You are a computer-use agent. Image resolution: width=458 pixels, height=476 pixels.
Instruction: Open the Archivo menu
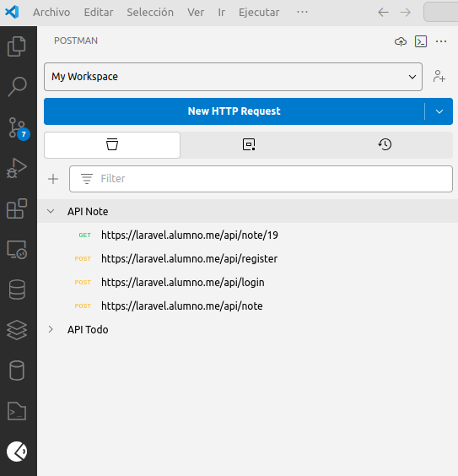[51, 13]
